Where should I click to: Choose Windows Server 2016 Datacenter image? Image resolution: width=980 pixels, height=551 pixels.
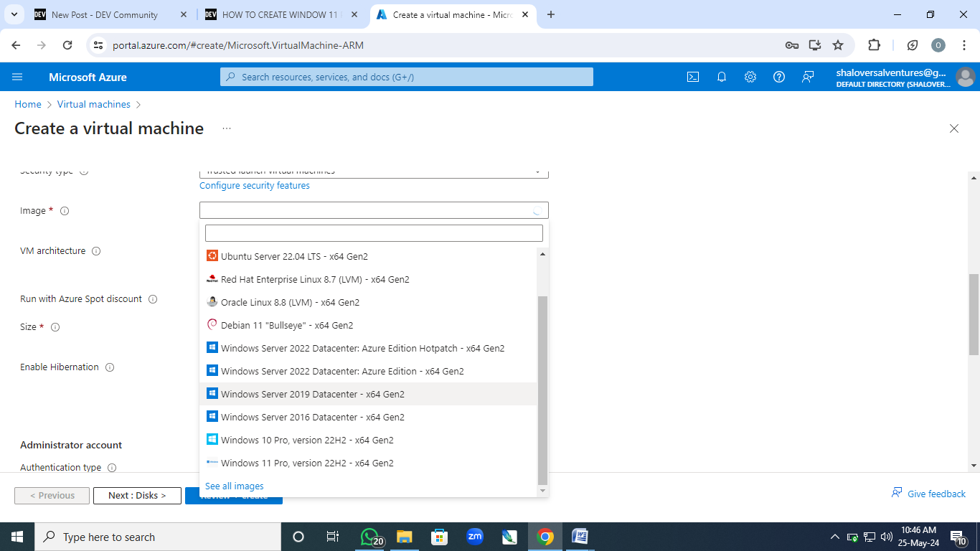pyautogui.click(x=368, y=417)
